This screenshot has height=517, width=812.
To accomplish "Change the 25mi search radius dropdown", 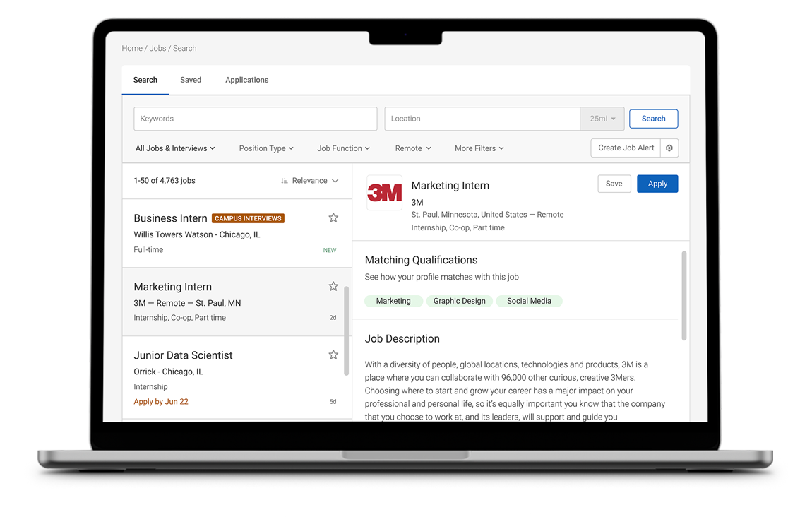I will click(602, 119).
